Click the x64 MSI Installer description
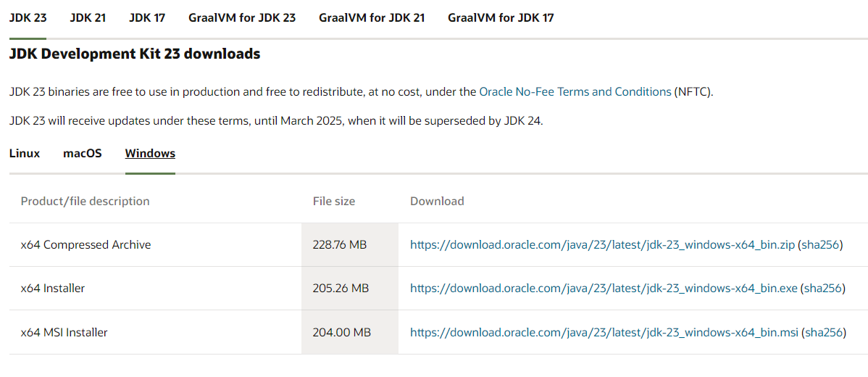Image resolution: width=868 pixels, height=377 pixels. click(x=64, y=333)
